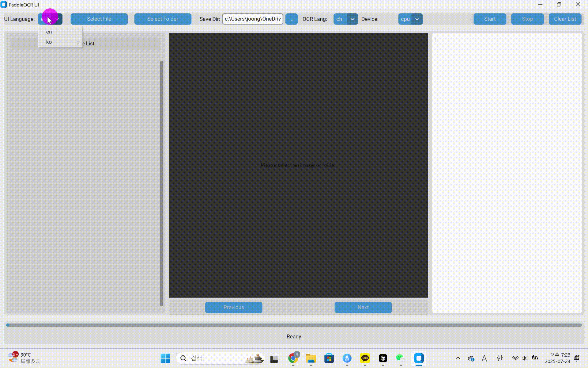588x368 pixels.
Task: Click the progress bar at bottom
Action: [294, 325]
